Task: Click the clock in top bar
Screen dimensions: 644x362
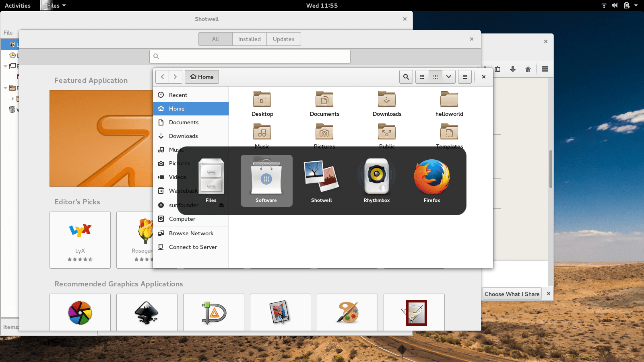Action: pyautogui.click(x=322, y=6)
